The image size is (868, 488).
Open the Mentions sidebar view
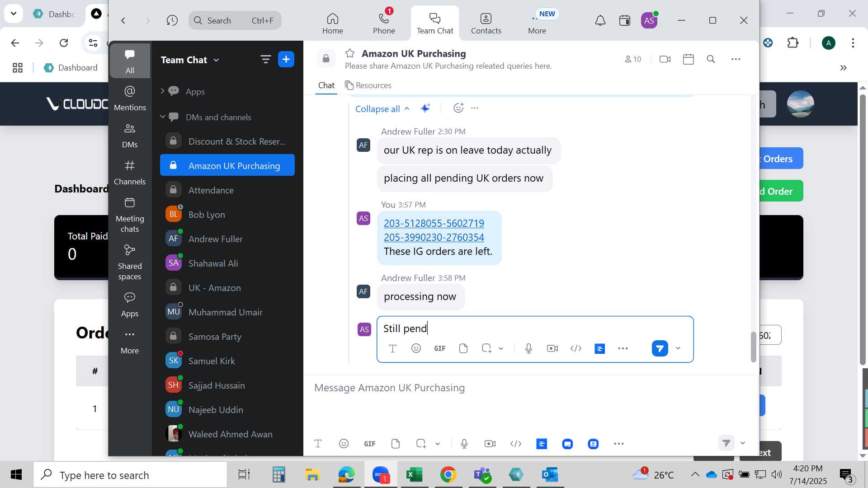[x=130, y=98]
